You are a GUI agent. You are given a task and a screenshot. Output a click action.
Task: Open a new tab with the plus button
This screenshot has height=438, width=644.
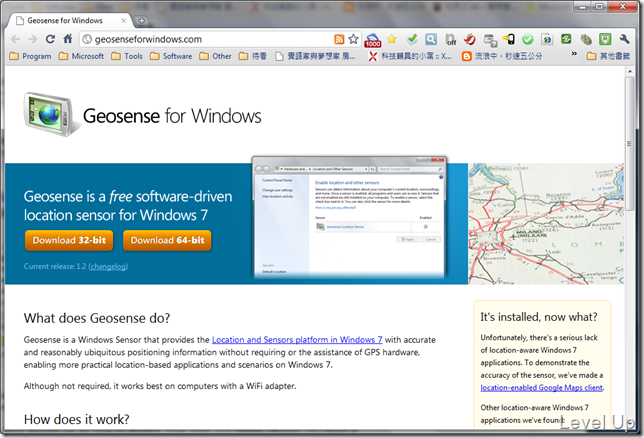[141, 20]
